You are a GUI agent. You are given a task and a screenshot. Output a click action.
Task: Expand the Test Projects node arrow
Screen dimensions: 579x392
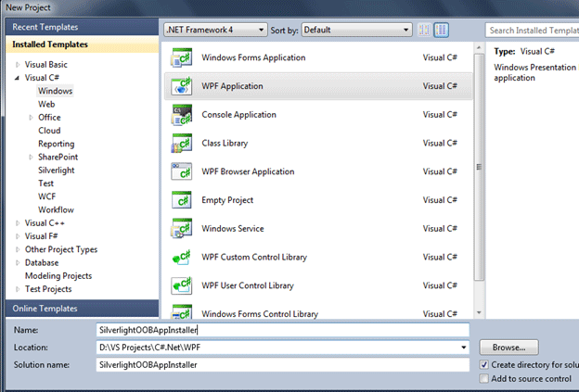coord(18,289)
